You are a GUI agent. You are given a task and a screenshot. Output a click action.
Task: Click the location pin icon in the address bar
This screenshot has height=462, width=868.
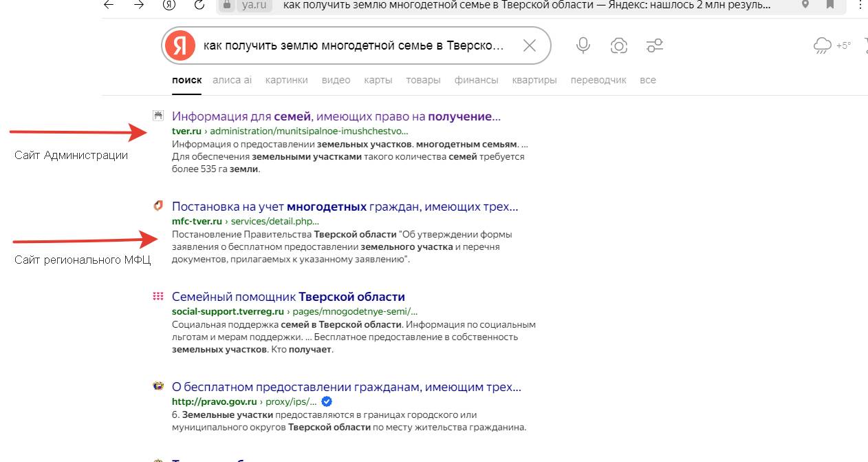tap(805, 5)
